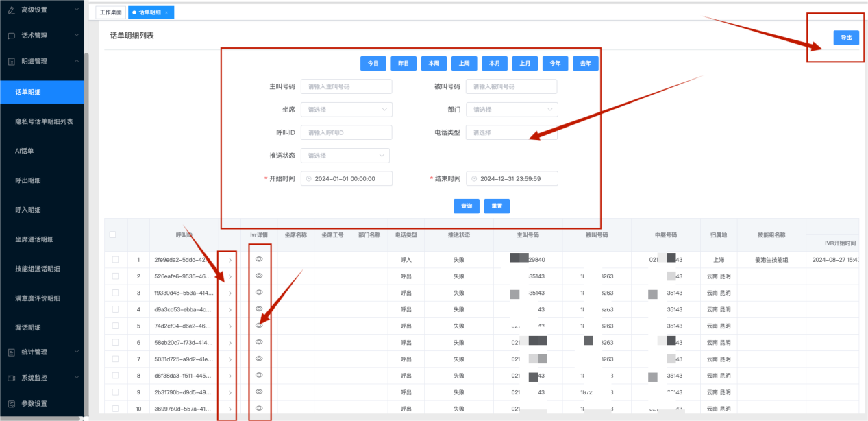Filter by 去年 quick date button
Viewport: 868px width, 421px height.
tap(586, 63)
